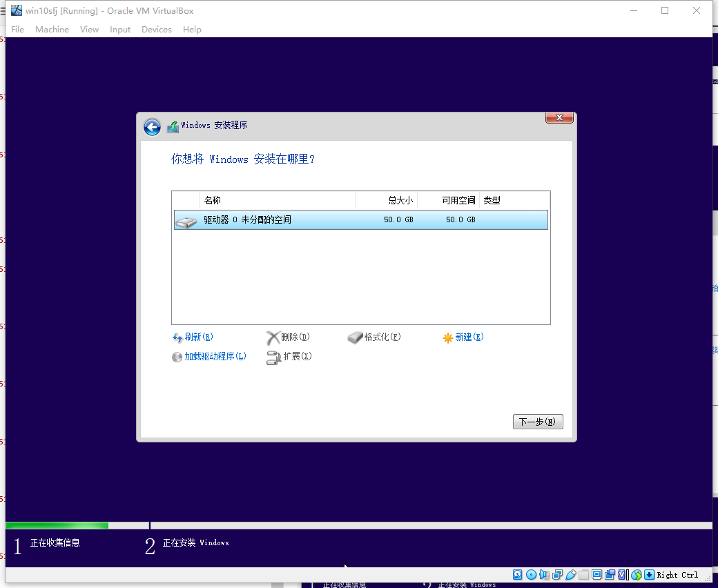Select the Drive 0 unallocated space row
This screenshot has width=718, height=588.
361,219
